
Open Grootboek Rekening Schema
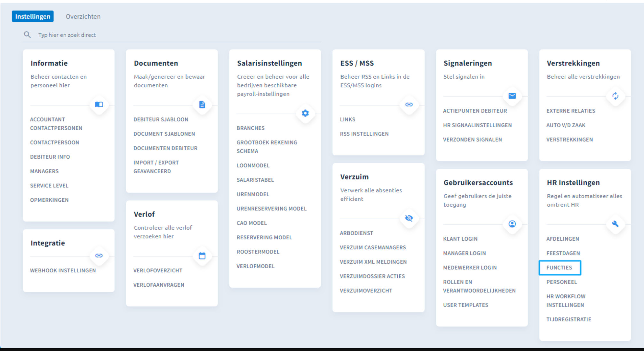[267, 147]
